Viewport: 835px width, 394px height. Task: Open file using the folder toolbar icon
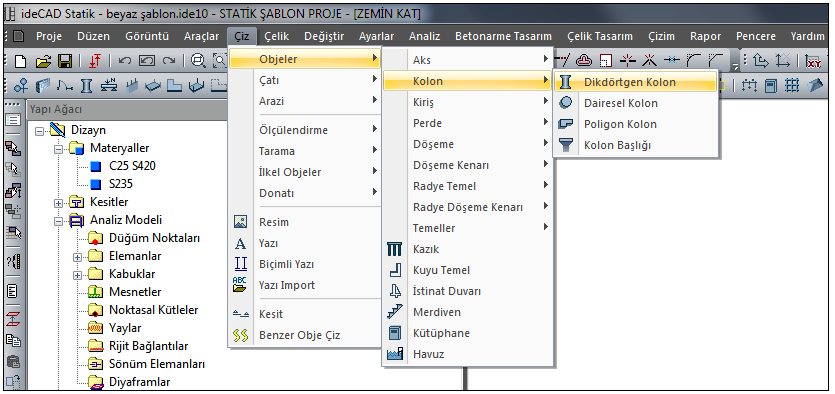coord(44,61)
